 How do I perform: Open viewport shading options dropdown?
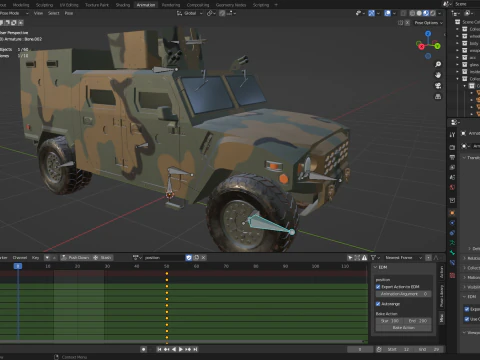440,13
